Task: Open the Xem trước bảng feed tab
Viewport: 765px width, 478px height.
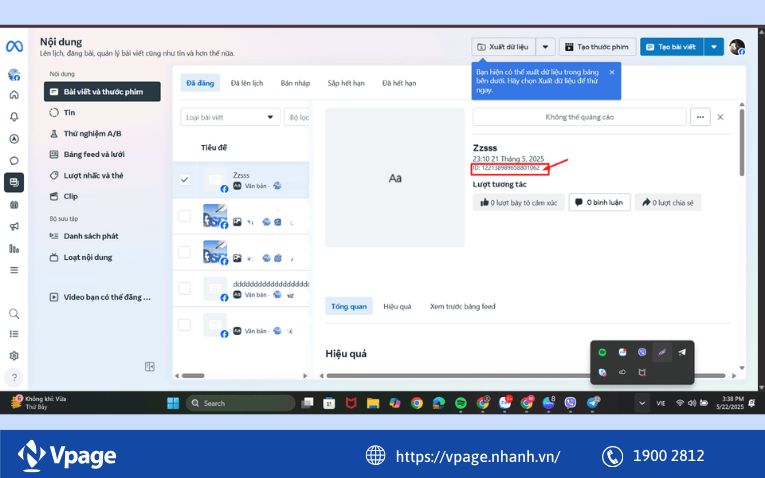Action: point(463,306)
